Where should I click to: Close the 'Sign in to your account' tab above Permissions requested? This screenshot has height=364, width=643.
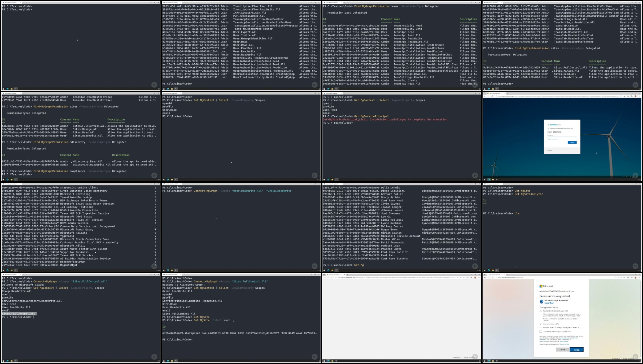tap(505, 275)
